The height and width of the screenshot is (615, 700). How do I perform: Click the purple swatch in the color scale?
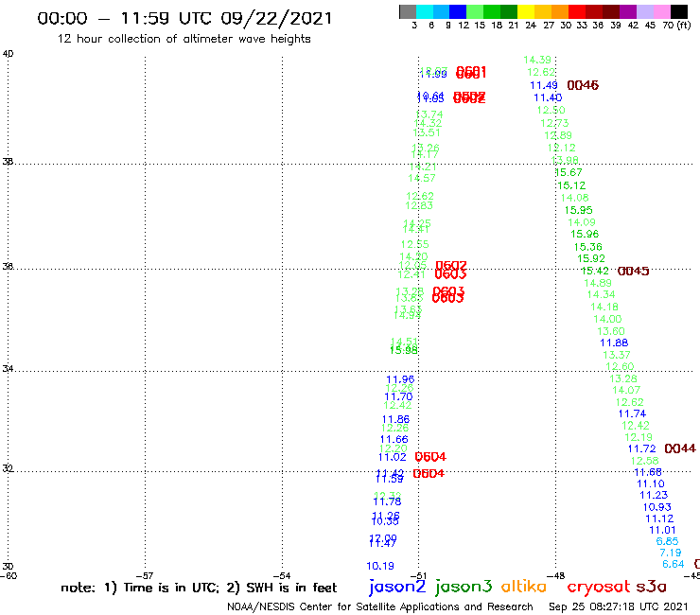[628, 11]
